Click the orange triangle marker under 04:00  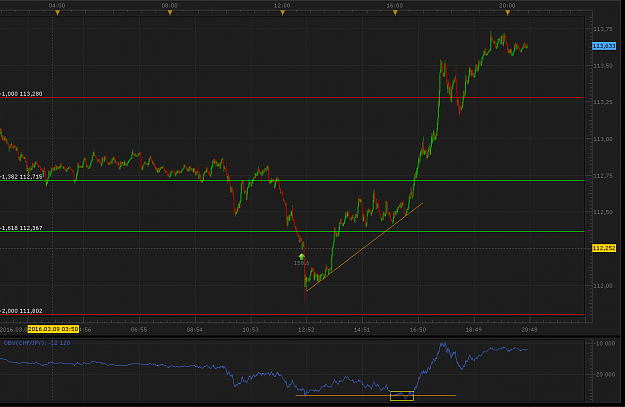(57, 13)
